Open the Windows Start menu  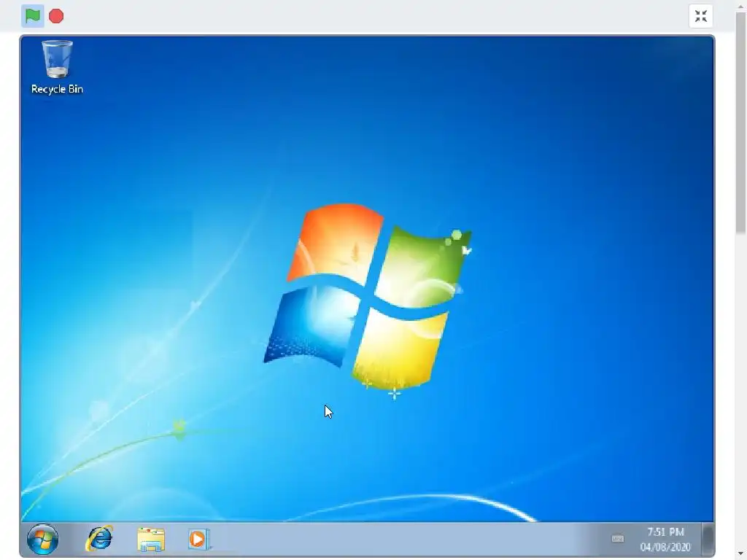pos(42,539)
